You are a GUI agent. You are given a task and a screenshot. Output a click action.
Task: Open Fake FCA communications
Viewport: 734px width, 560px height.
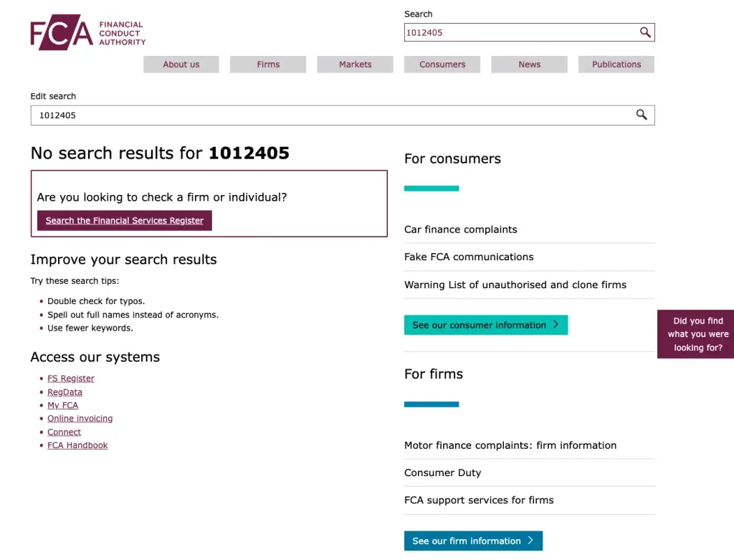[x=469, y=257]
